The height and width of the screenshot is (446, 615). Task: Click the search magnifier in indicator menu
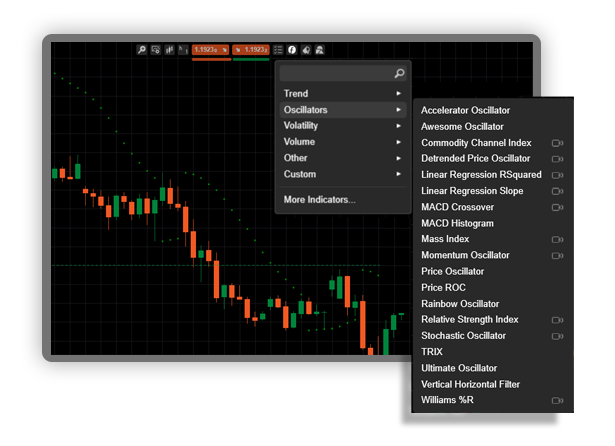pyautogui.click(x=399, y=73)
